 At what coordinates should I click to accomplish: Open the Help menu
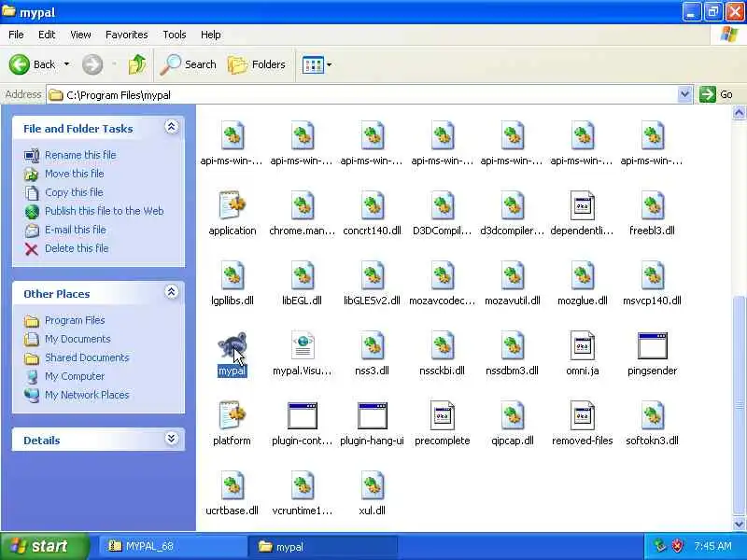tap(211, 35)
